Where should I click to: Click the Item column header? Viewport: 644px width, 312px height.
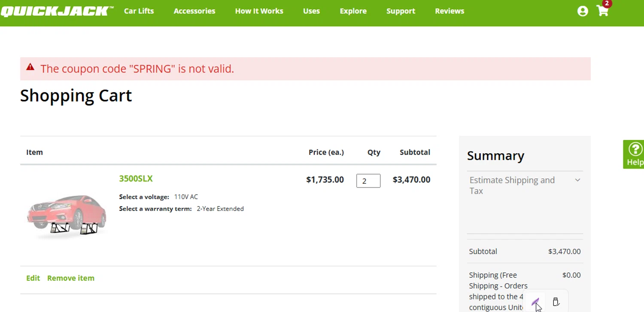pyautogui.click(x=34, y=152)
